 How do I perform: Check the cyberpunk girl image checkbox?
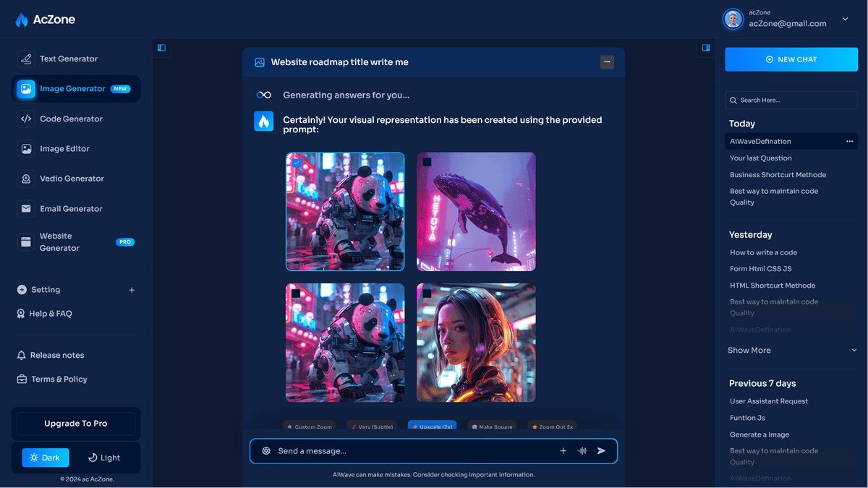click(x=427, y=294)
